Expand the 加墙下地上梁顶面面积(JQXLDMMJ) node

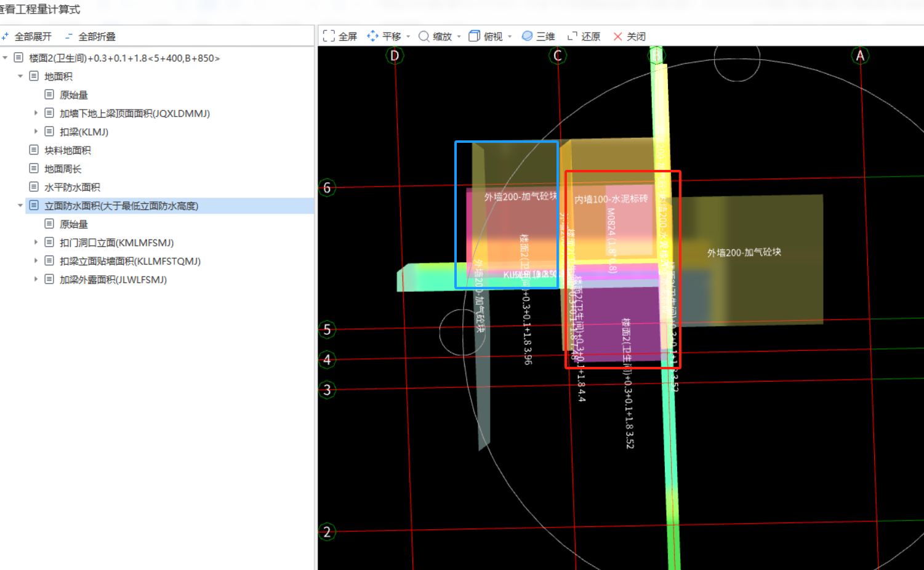click(x=36, y=113)
